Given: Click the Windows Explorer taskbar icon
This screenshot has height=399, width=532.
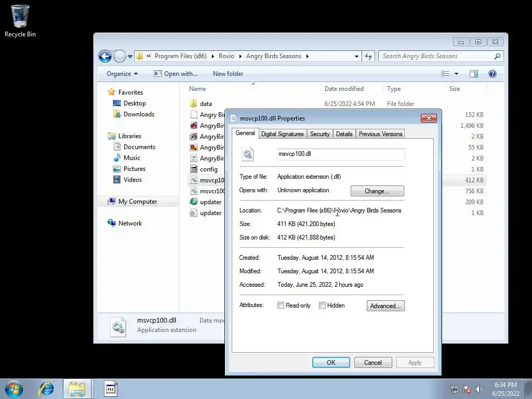Looking at the screenshot, I should [77, 389].
